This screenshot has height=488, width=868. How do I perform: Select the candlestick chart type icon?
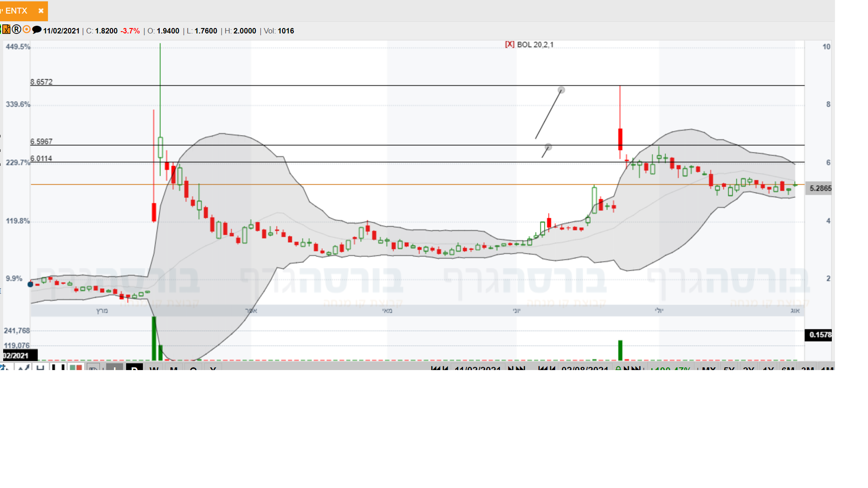pos(76,368)
